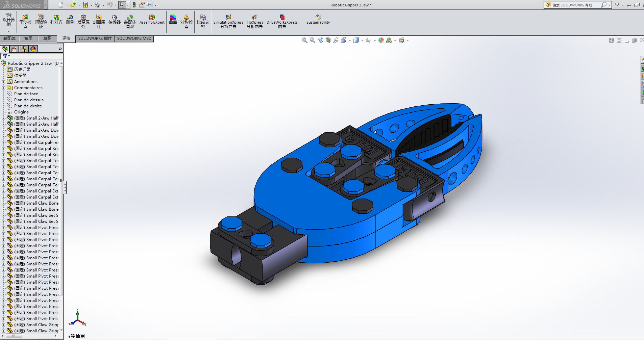Viewport: 644px width, 340px height.
Task: Switch to the SOLIDWORKS MBD tab
Action: point(134,38)
